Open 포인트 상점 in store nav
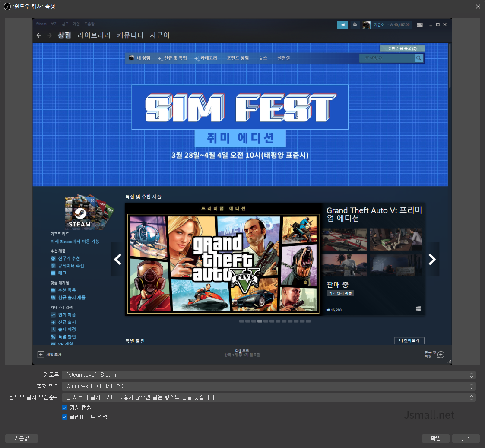 (238, 58)
